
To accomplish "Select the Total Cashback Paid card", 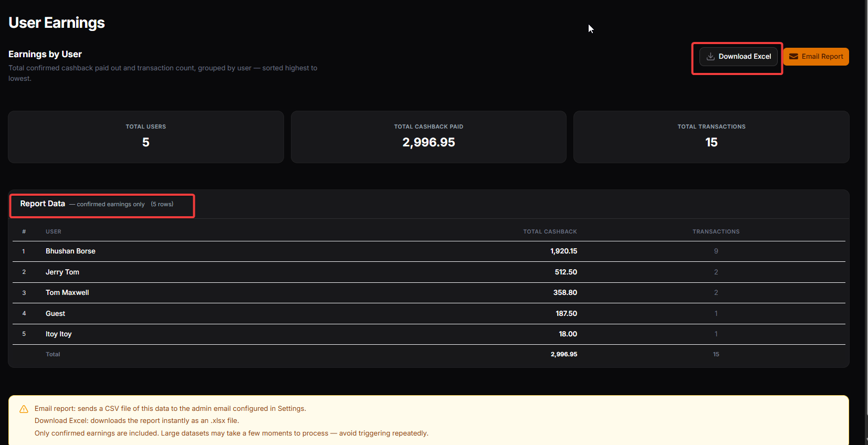I will [428, 137].
